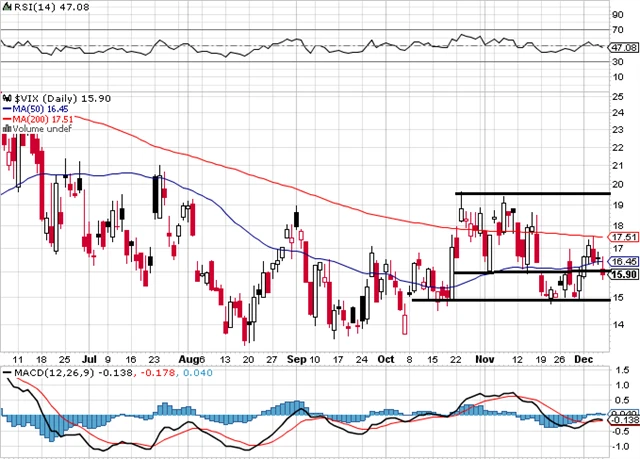Click the -0.138 MACD value tag
Screen dimensions: 640x459
tap(621, 421)
